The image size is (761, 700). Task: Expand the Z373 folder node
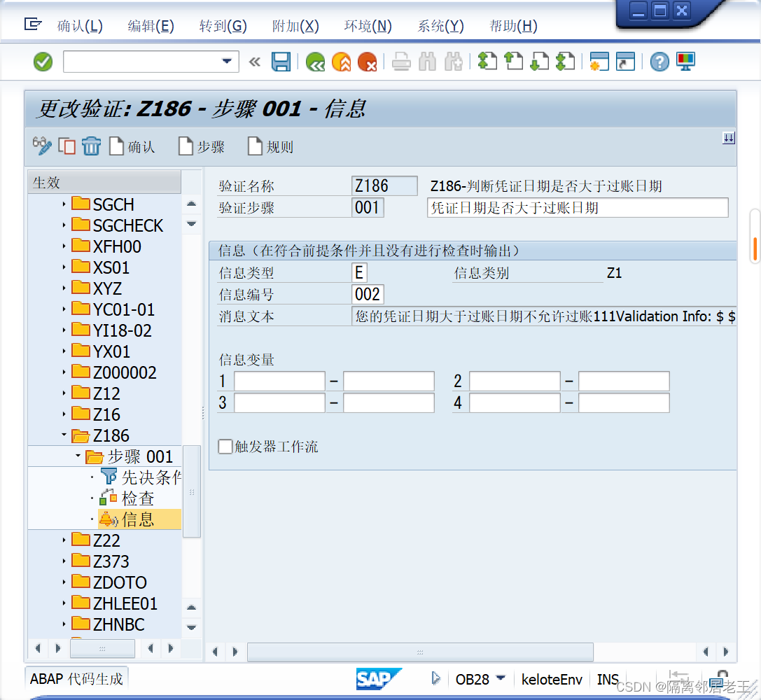click(64, 561)
